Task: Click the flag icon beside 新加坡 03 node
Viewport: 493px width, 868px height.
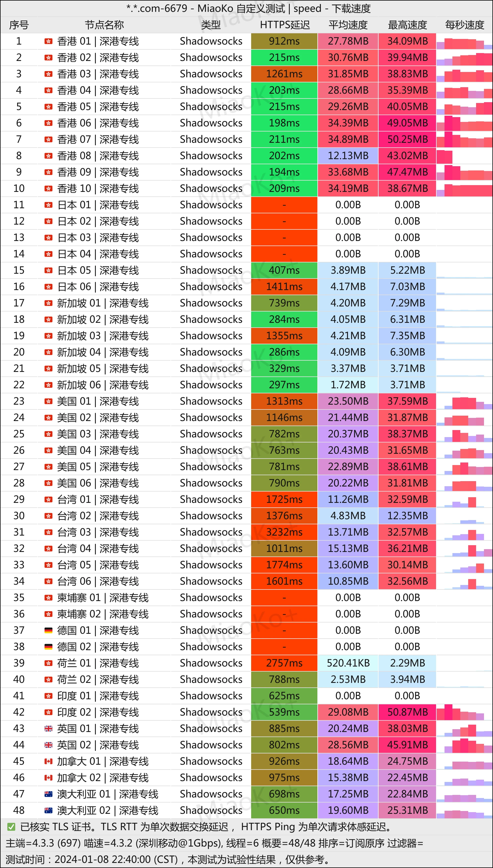Action: (48, 336)
